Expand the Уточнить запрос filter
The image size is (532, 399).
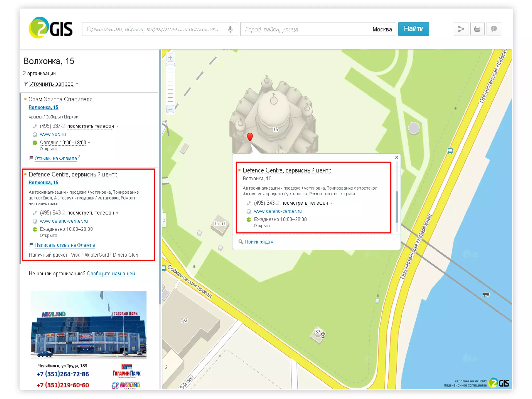click(x=51, y=84)
